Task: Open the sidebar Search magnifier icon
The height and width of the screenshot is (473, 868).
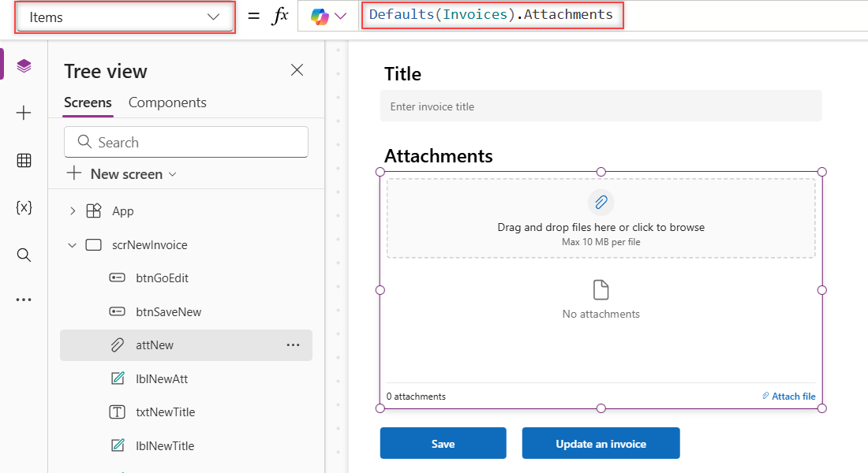Action: 24,255
